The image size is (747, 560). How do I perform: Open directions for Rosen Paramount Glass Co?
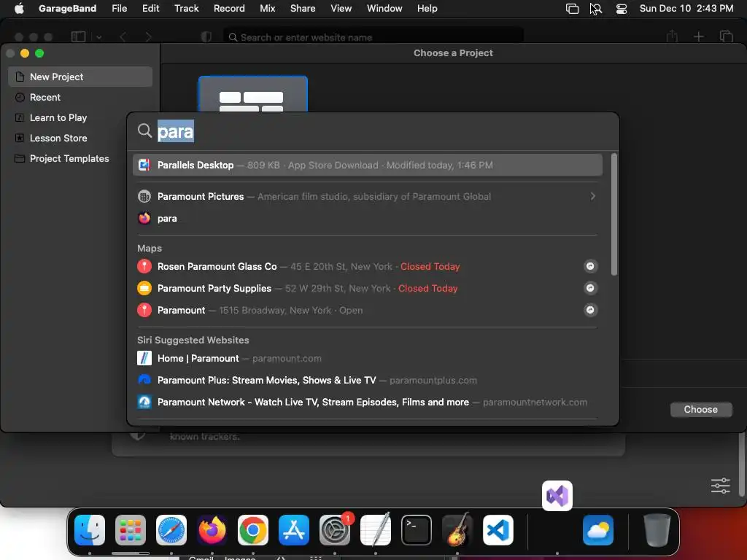coord(590,266)
